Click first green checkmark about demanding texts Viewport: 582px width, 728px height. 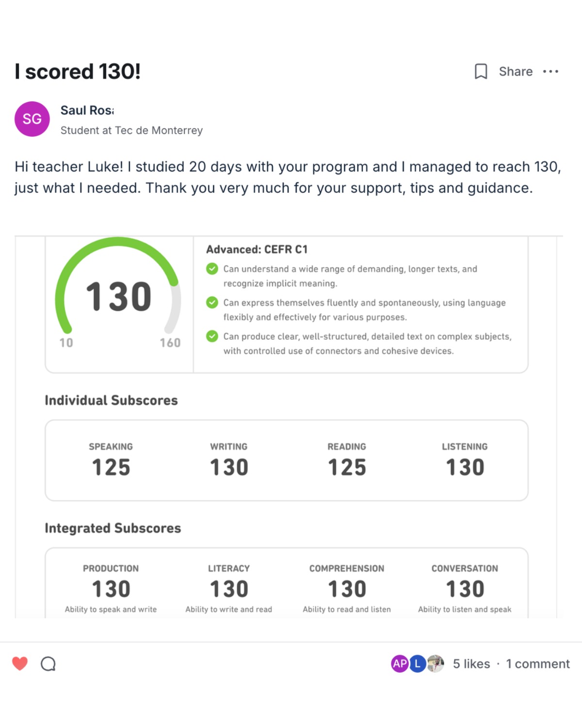212,269
